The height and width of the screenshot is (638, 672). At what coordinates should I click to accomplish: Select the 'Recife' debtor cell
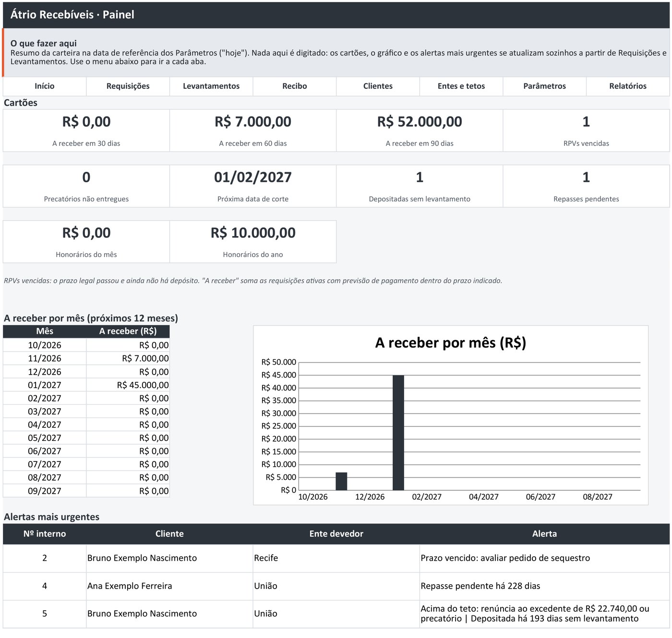point(336,558)
